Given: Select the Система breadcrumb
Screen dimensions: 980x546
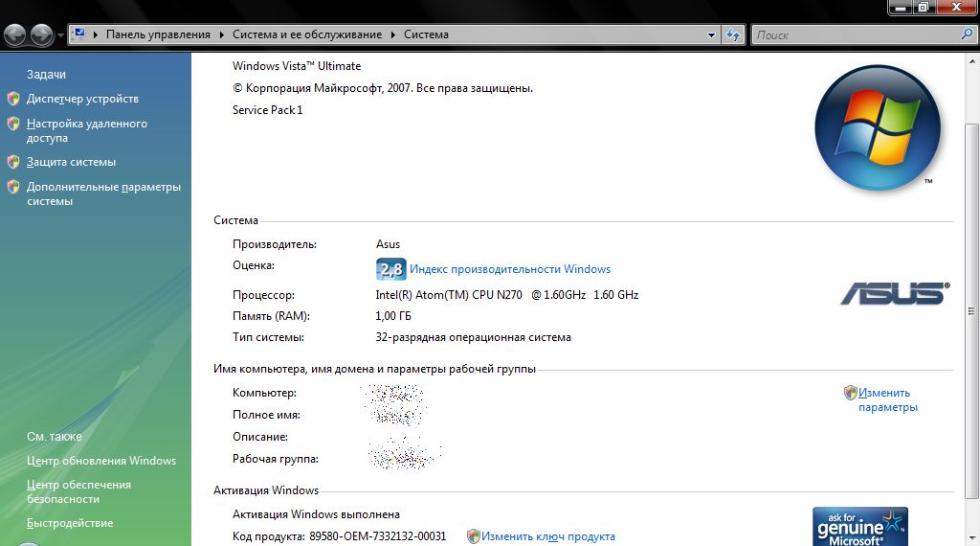Looking at the screenshot, I should [426, 34].
